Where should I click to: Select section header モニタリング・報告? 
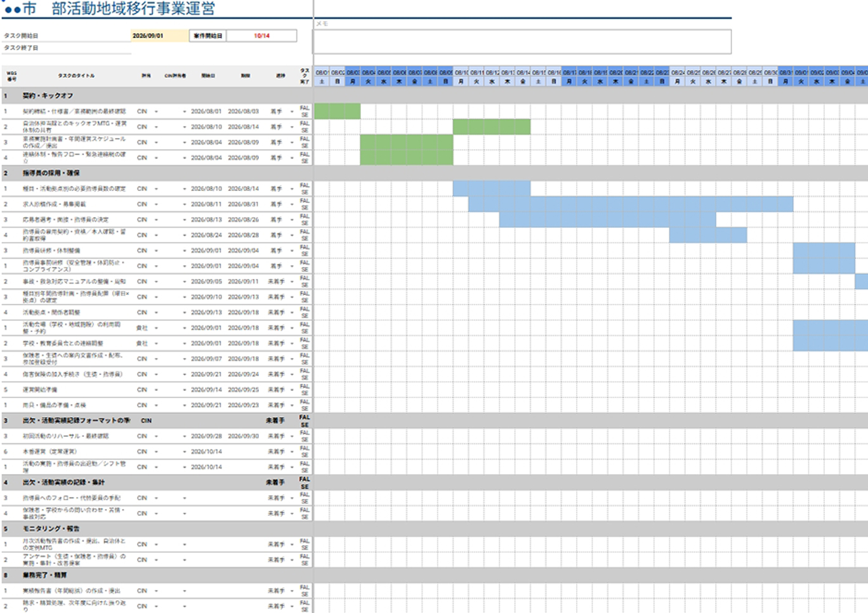(x=51, y=529)
